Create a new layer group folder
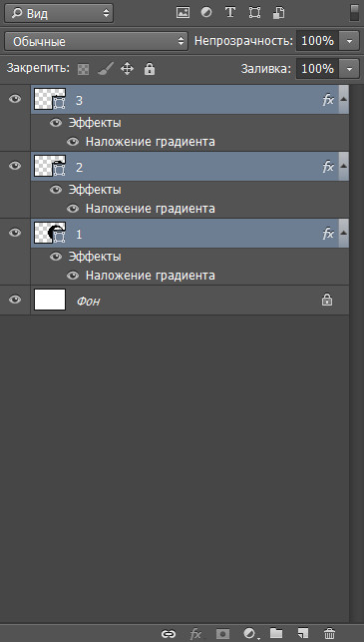Image resolution: width=364 pixels, height=642 pixels. (276, 633)
